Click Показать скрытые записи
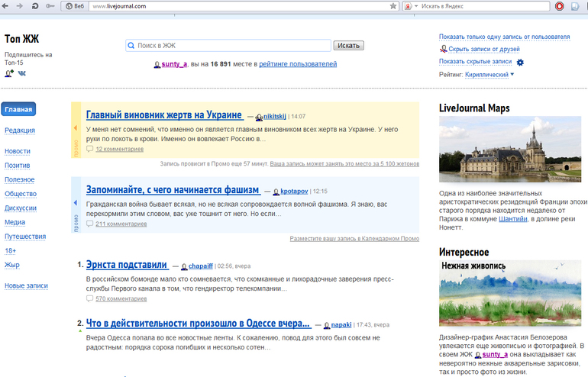This screenshot has width=588, height=377. (x=475, y=62)
